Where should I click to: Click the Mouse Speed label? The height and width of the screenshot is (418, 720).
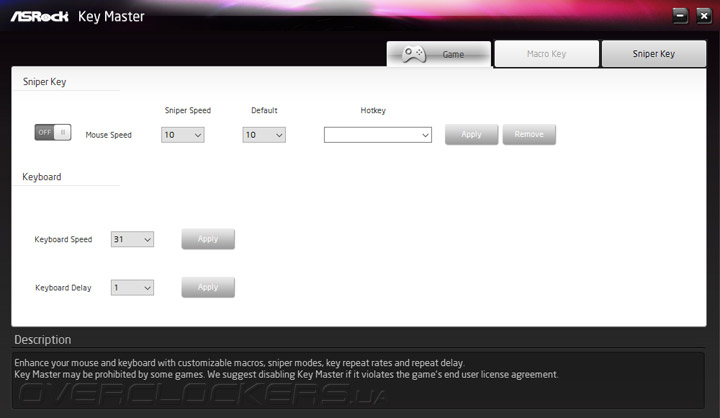click(108, 135)
